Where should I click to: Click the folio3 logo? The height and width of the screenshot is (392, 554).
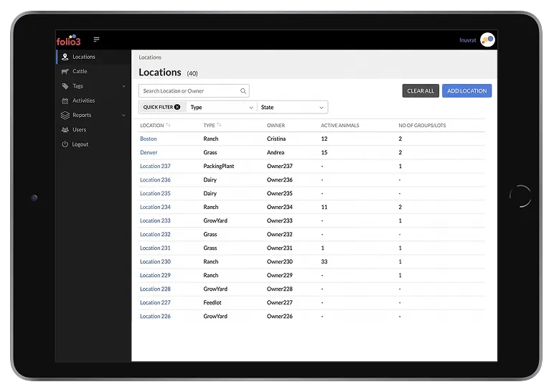click(x=69, y=40)
